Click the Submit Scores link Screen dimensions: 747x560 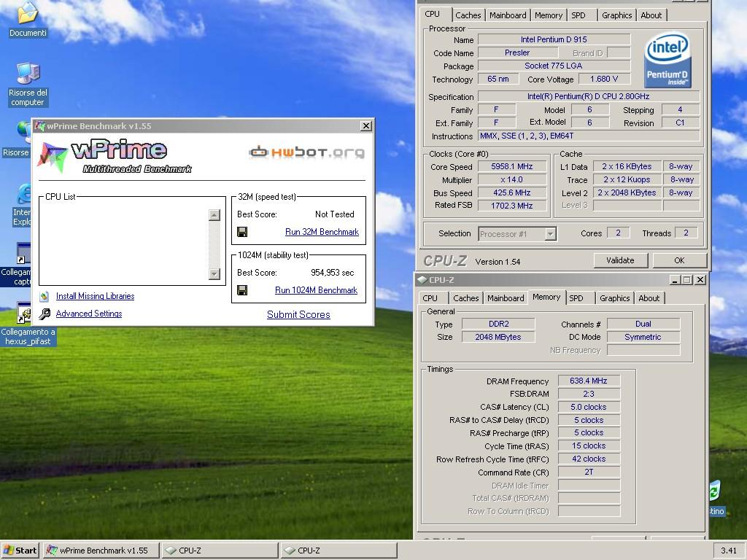point(298,314)
